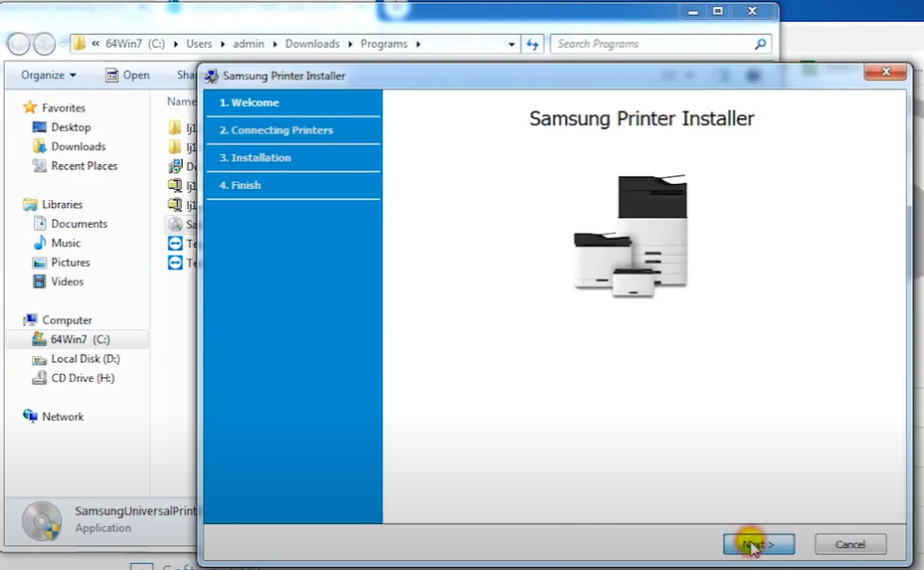The height and width of the screenshot is (570, 924).
Task: Select Desktop in navigation pane
Action: pyautogui.click(x=71, y=127)
